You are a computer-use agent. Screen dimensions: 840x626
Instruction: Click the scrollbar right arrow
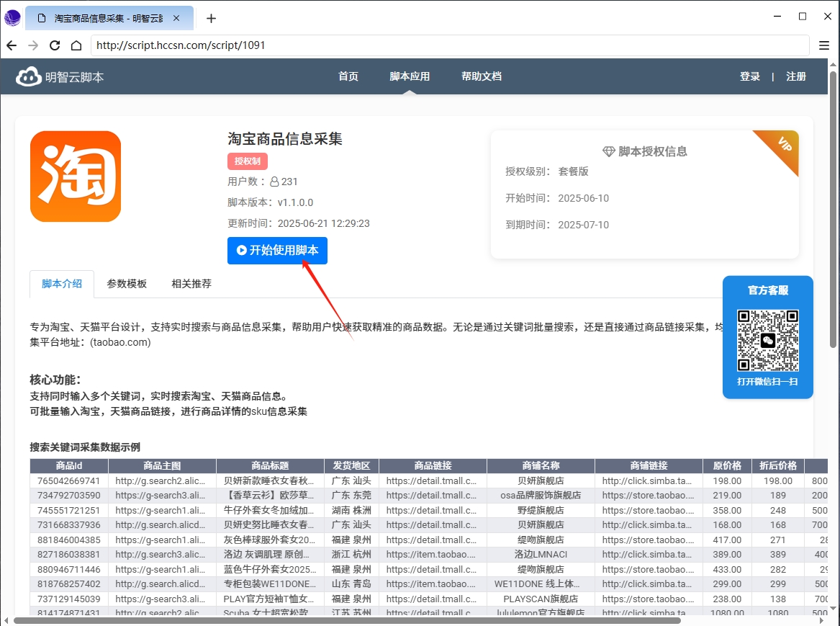tap(822, 621)
